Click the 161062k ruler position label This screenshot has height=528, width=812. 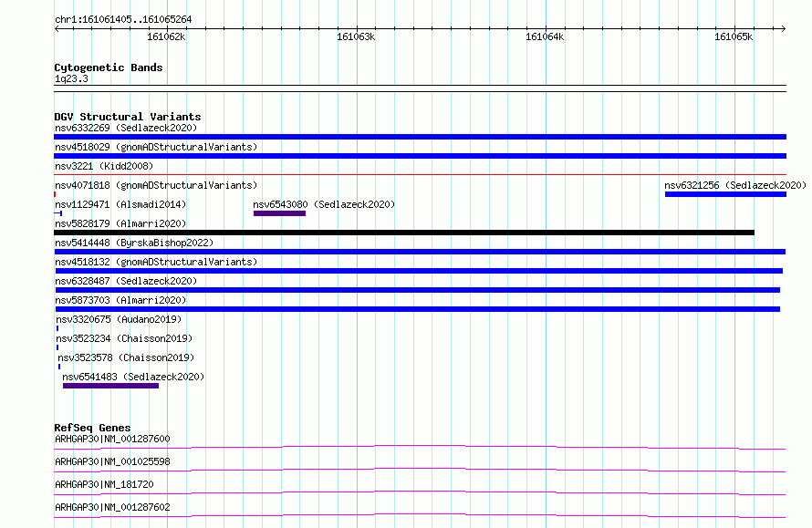pos(166,36)
